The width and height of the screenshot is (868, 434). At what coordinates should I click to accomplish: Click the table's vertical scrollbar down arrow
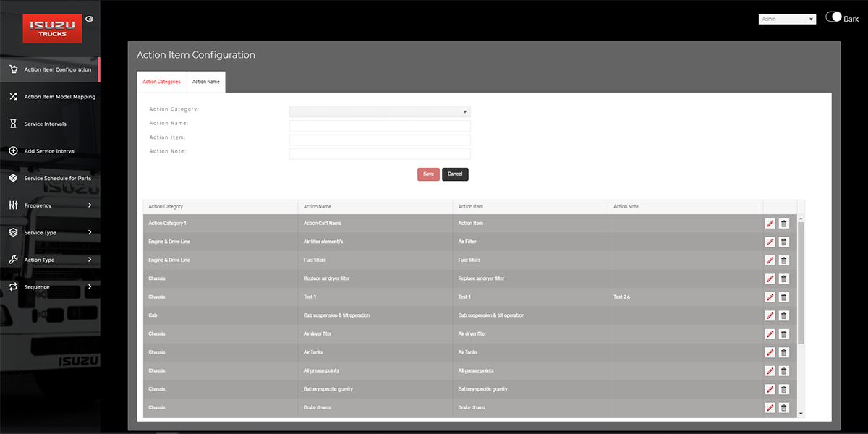[x=800, y=413]
